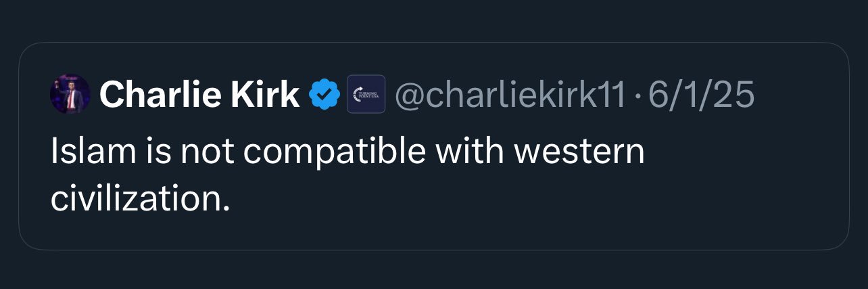Screen dimensions: 868x289
Task: Visit the @charliekirk11 handle
Action: [x=510, y=95]
